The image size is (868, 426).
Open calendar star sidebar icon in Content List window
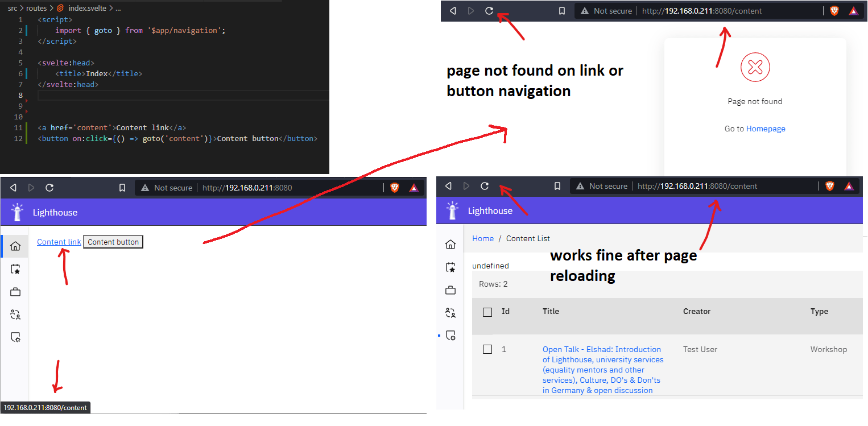450,267
